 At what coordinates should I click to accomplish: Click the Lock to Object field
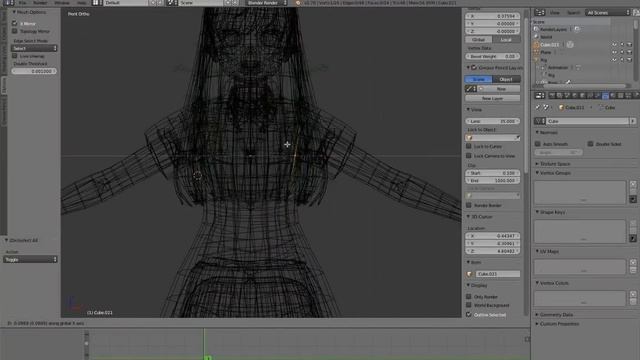click(x=493, y=138)
